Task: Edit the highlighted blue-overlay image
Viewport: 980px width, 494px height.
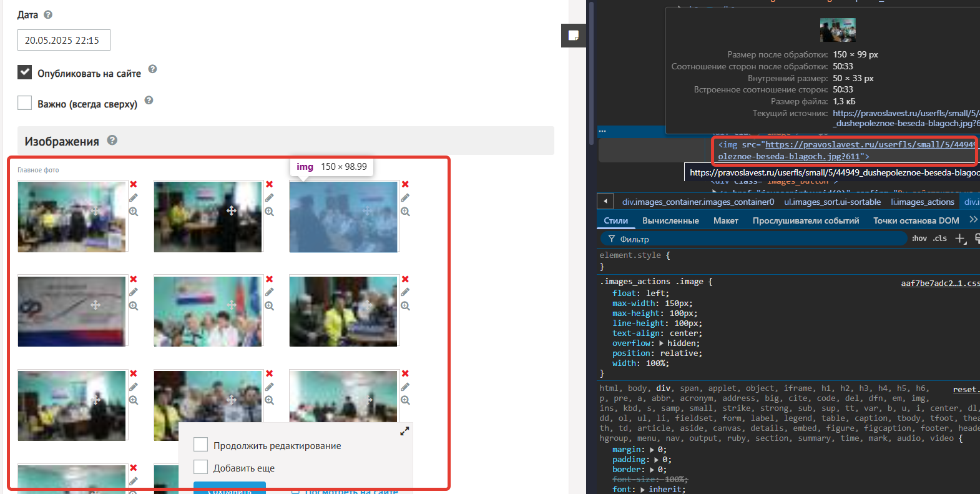Action: pos(406,197)
